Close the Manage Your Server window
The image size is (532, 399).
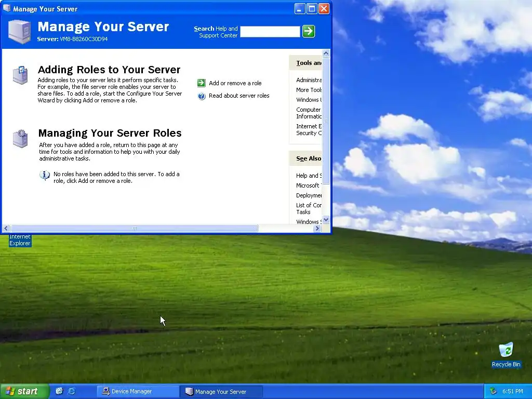[324, 8]
